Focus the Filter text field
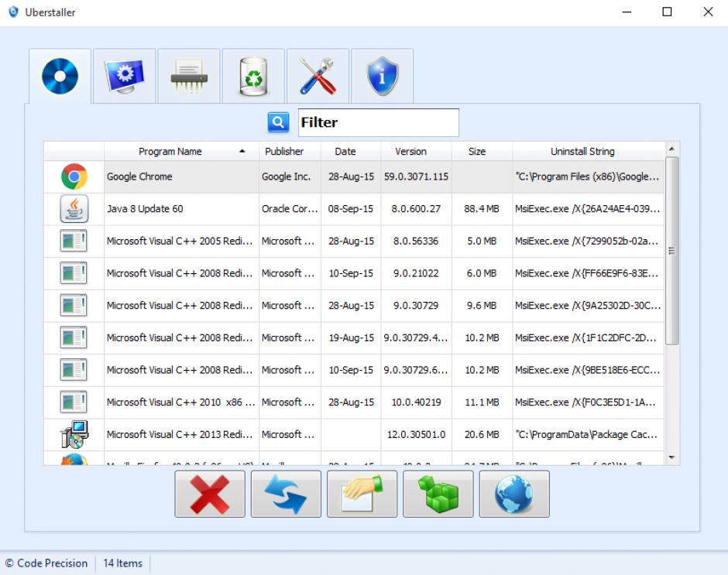This screenshot has height=575, width=728. (x=379, y=122)
